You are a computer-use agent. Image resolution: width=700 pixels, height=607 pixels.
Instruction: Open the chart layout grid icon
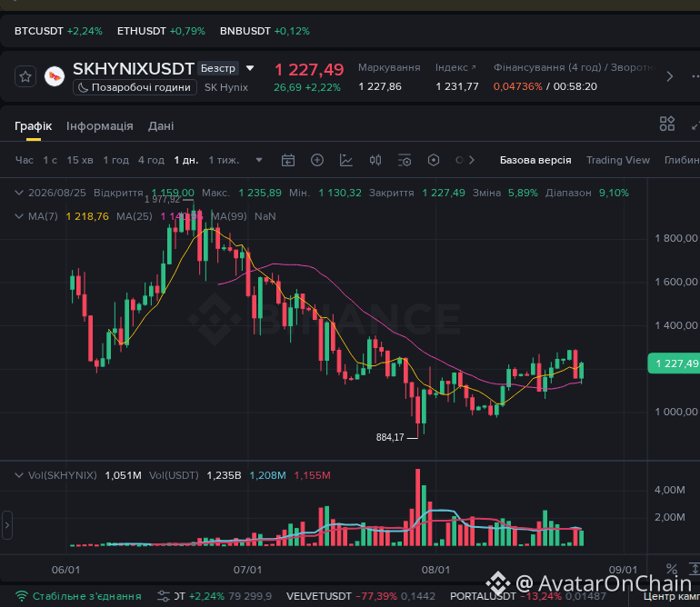tap(667, 124)
